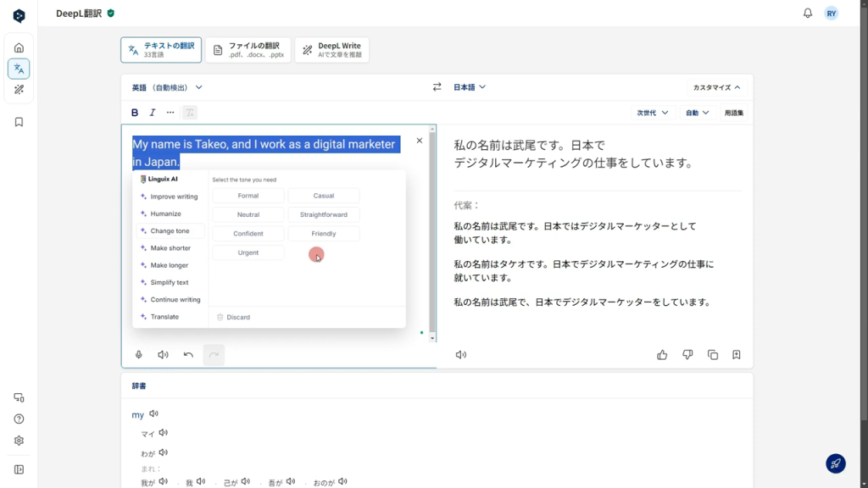
Task: Open saved translations bookmark in sidebar
Action: point(19,122)
